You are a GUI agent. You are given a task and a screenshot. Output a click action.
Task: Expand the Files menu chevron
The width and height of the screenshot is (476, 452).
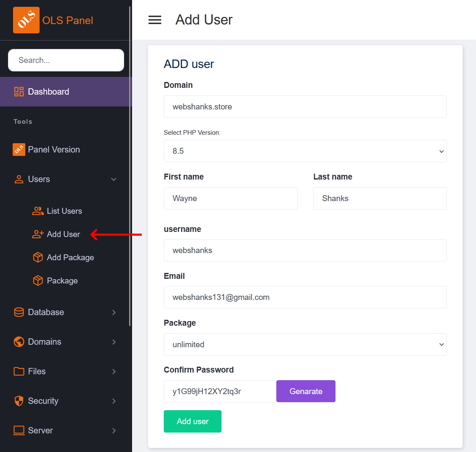point(114,371)
